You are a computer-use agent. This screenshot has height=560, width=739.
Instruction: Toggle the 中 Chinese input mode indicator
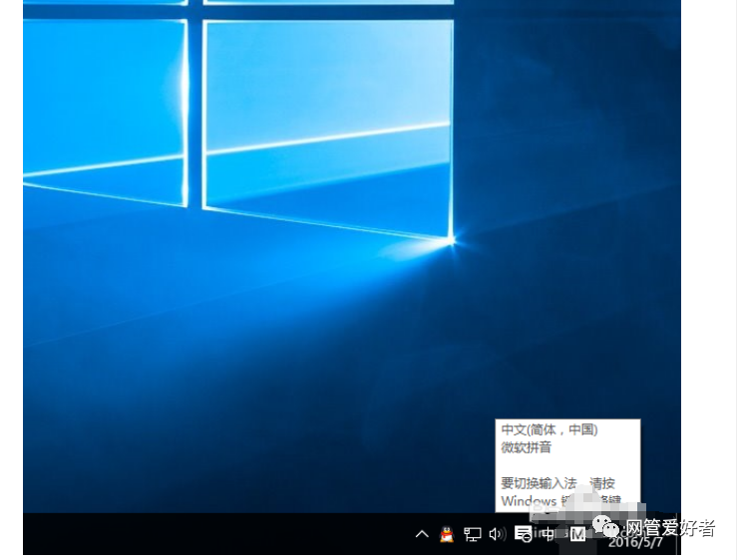tap(549, 534)
